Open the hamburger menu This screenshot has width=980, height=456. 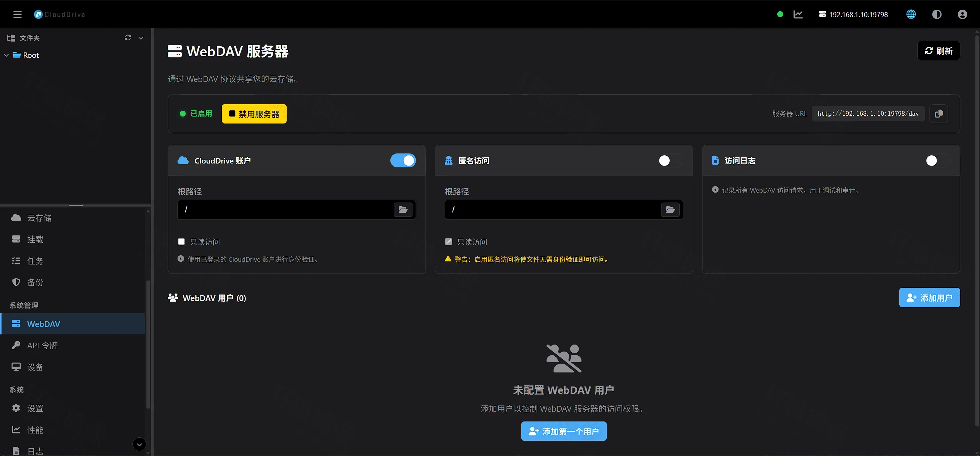click(17, 14)
